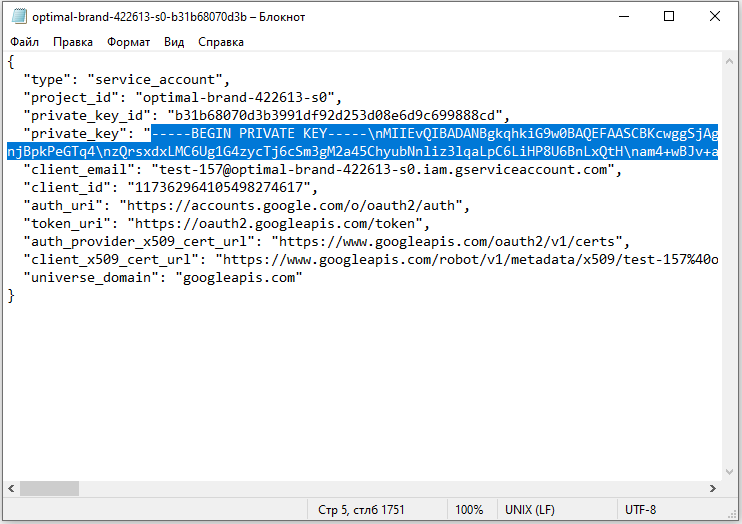
Task: Click the Notepad icon in title bar
Action: click(x=18, y=16)
